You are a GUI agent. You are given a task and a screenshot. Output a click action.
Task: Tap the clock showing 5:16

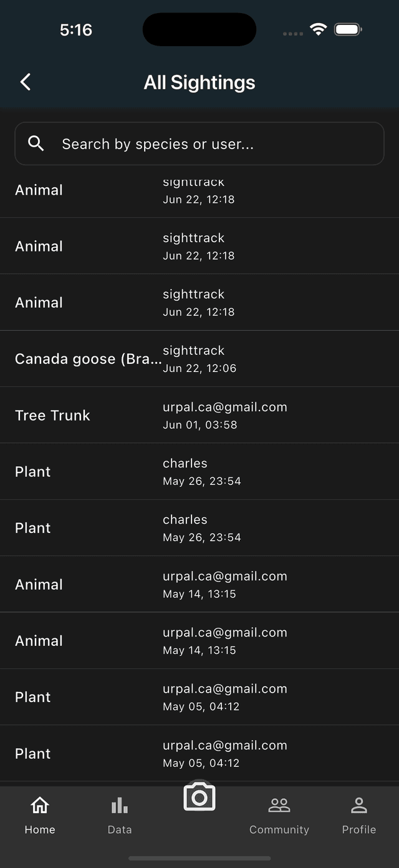click(76, 29)
